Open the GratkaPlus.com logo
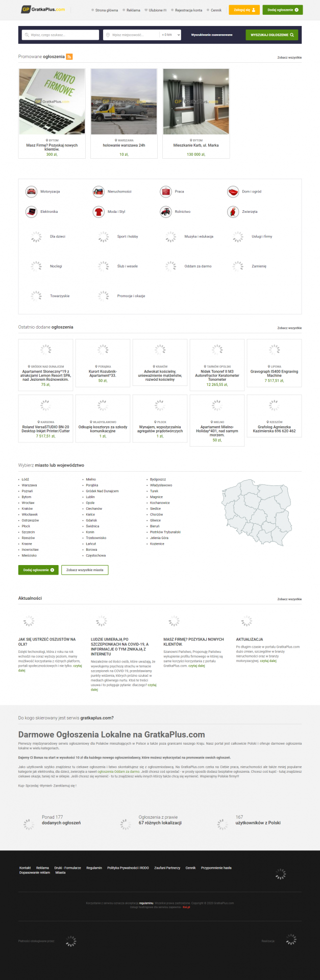 (43, 10)
